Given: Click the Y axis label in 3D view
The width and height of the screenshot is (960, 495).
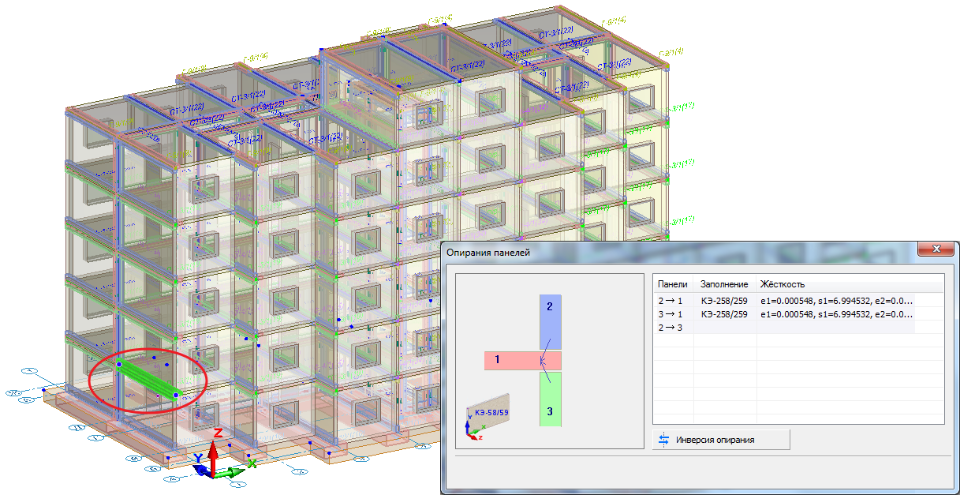Looking at the screenshot, I should pyautogui.click(x=199, y=459).
